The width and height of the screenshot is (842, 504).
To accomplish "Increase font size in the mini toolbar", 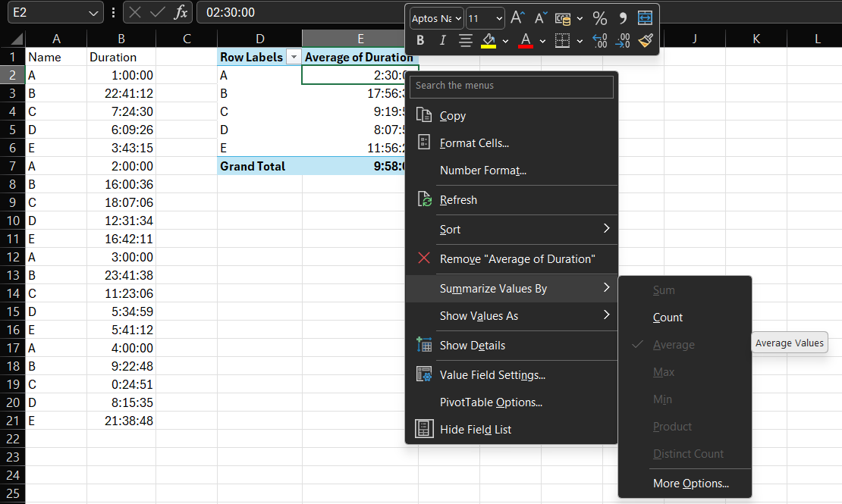I will tap(517, 18).
